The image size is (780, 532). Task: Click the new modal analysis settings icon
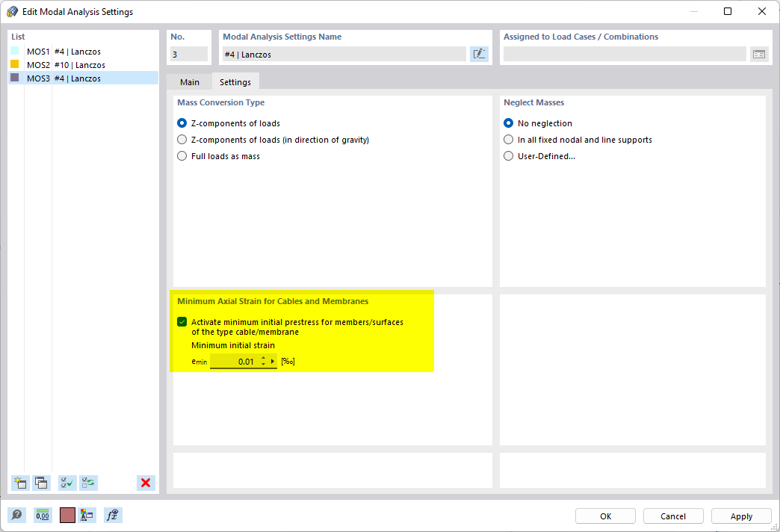click(x=20, y=483)
